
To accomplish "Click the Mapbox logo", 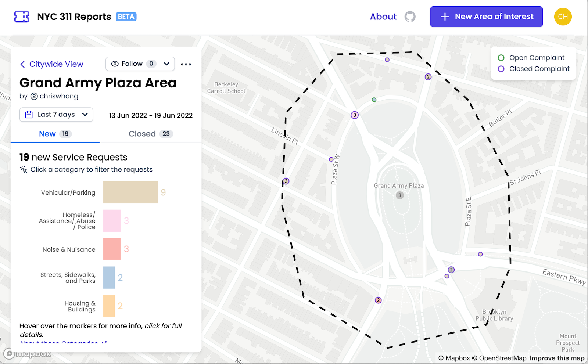I will pos(28,354).
